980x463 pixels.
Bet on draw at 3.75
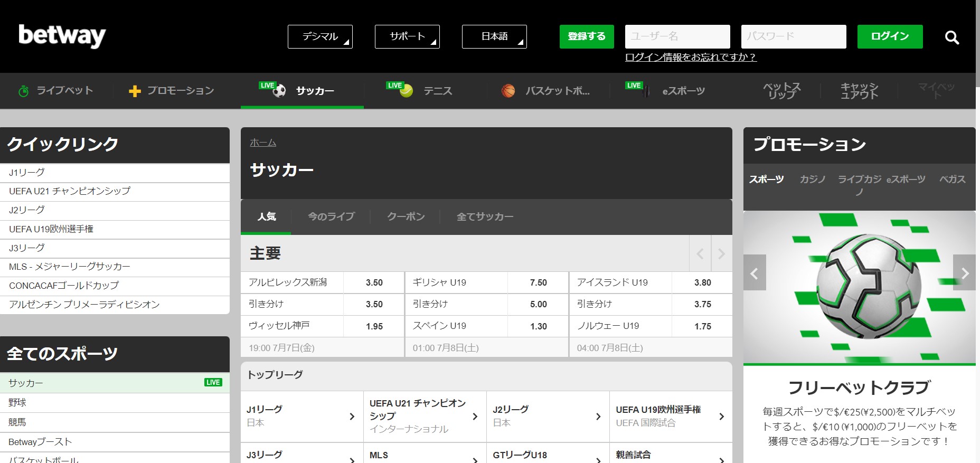tap(702, 304)
